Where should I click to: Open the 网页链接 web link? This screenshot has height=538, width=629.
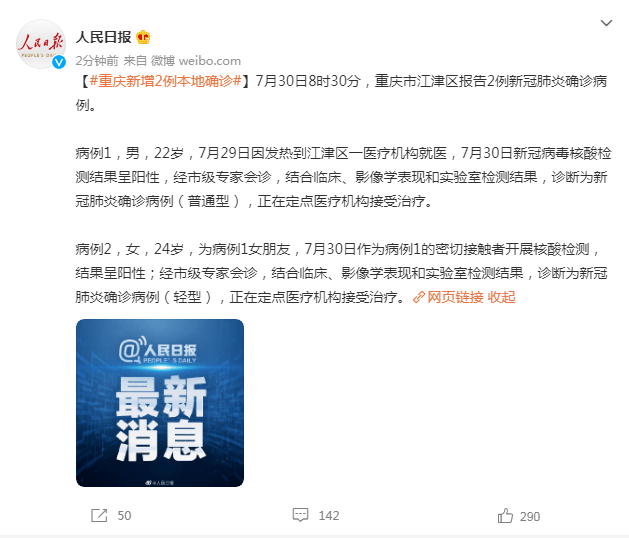click(x=455, y=297)
